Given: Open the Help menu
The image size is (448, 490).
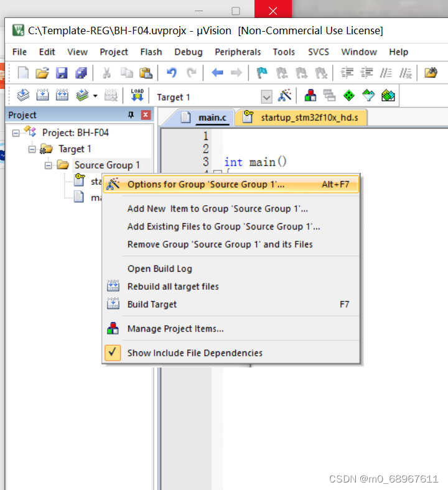Looking at the screenshot, I should click(x=398, y=52).
